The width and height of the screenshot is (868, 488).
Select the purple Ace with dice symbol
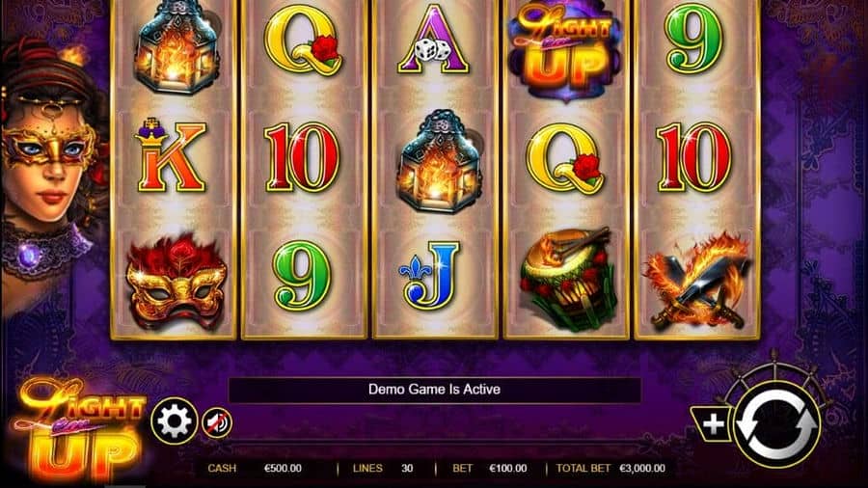[433, 40]
